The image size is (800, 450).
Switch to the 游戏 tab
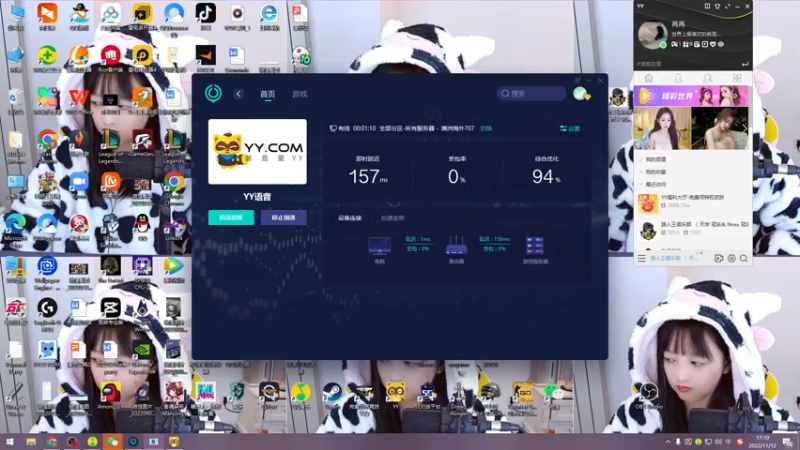pyautogui.click(x=299, y=94)
